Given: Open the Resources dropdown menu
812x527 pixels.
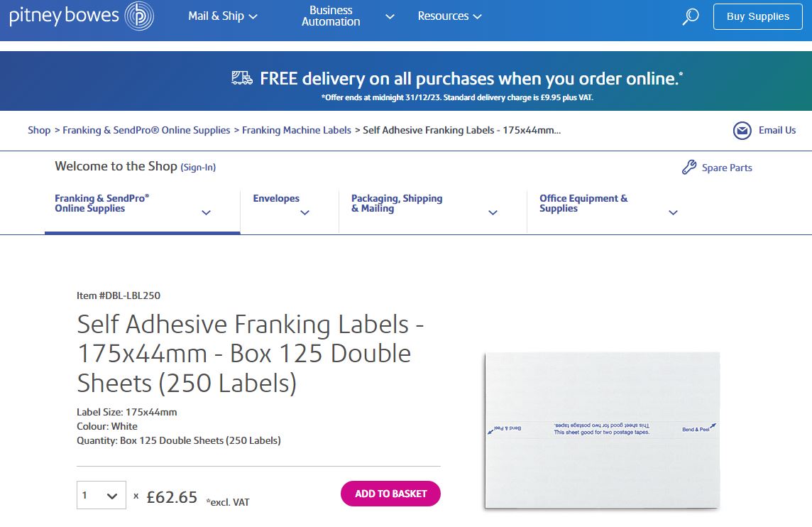Looking at the screenshot, I should coord(449,16).
